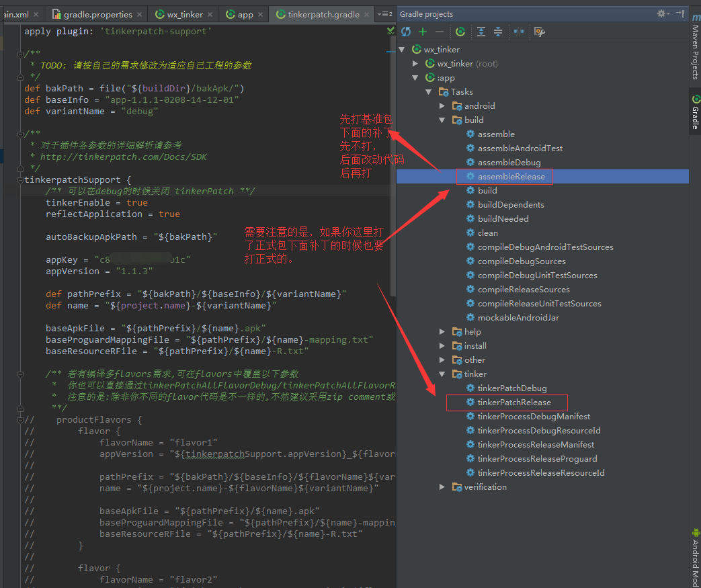Close the wx_tinker tab
Viewport: 701px width, 588px height.
[x=210, y=15]
